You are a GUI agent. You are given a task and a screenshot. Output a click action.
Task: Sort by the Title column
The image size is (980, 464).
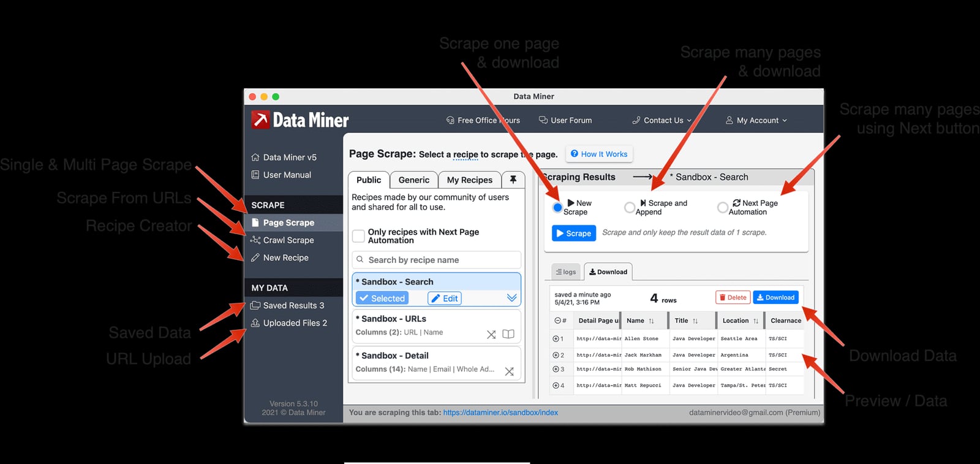point(695,321)
